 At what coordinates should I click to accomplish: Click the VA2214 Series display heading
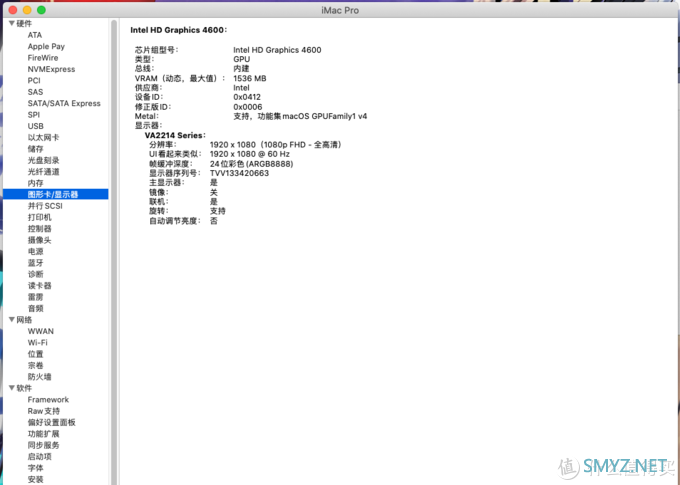coord(175,135)
